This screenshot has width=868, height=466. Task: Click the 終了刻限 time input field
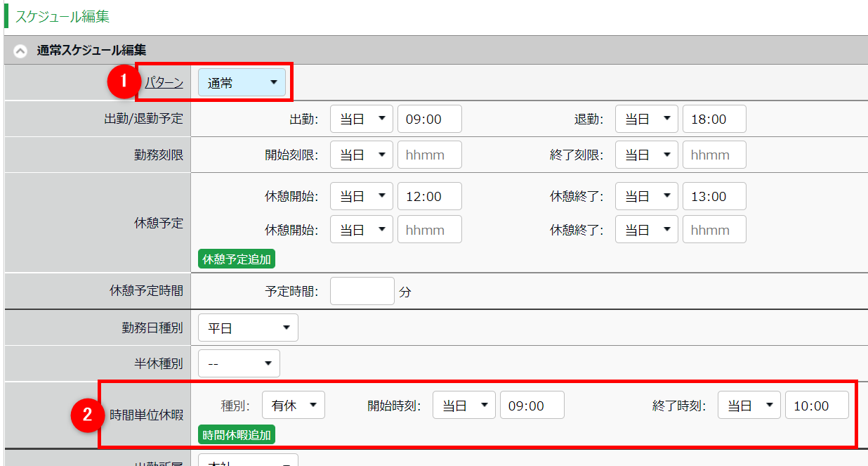[714, 155]
